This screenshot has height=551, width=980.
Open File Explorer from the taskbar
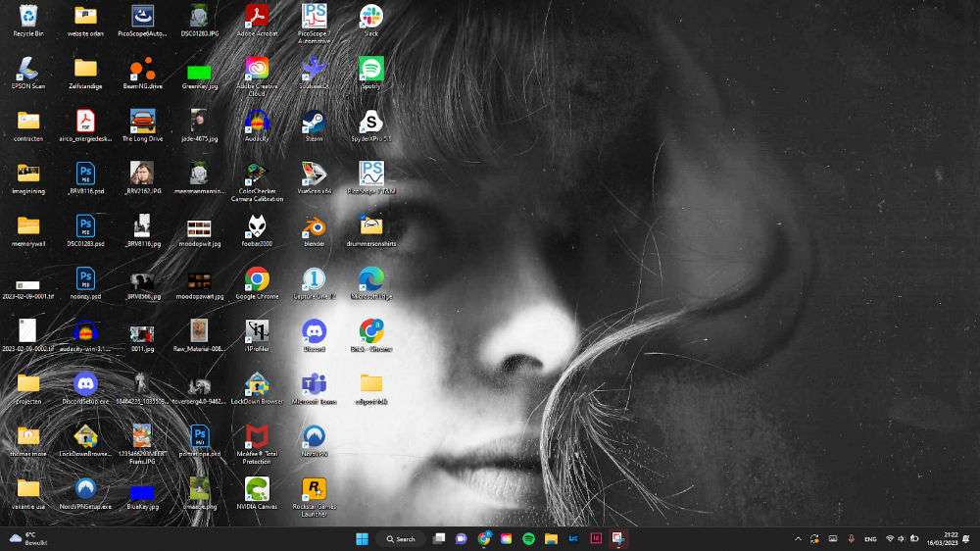pyautogui.click(x=551, y=538)
